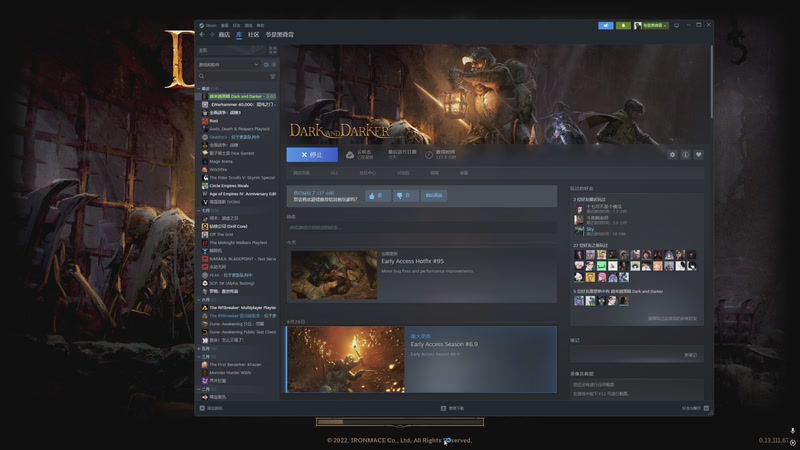Stop the running game with 停止 button

[x=312, y=155]
